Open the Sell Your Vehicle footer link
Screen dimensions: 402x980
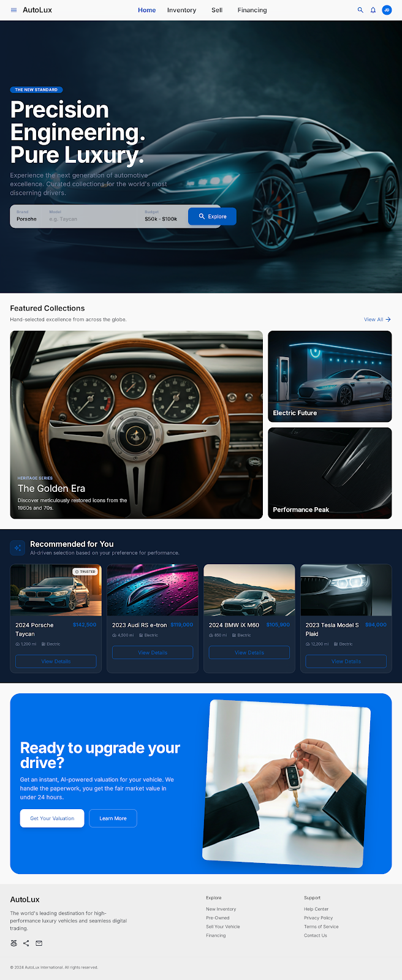click(223, 927)
